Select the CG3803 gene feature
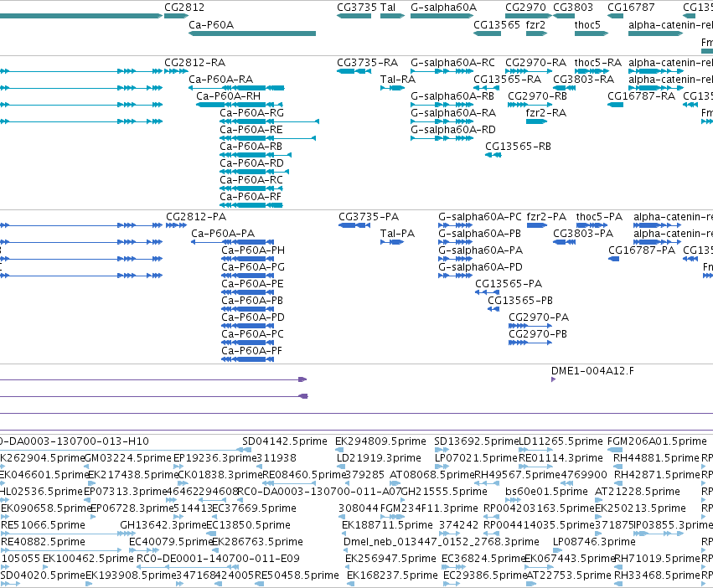The width and height of the screenshot is (713, 588). 564,16
